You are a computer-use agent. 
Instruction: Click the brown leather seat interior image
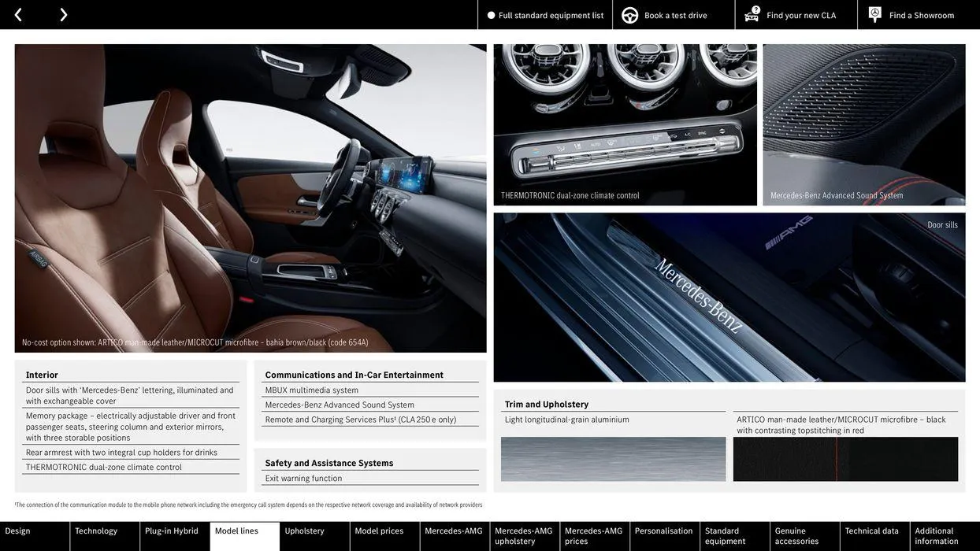251,197
